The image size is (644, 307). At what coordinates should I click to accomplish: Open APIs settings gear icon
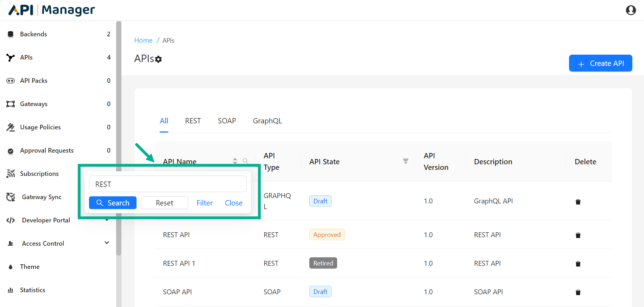(x=159, y=59)
